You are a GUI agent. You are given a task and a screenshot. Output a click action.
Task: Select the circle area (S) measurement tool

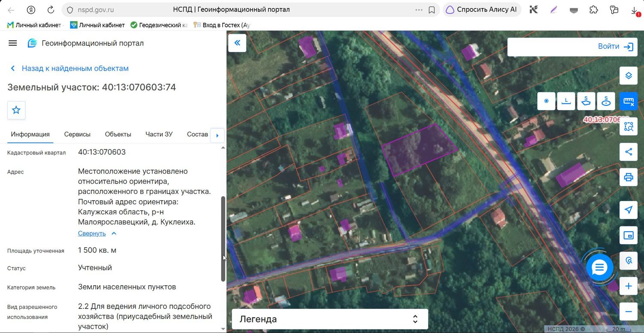click(x=606, y=101)
